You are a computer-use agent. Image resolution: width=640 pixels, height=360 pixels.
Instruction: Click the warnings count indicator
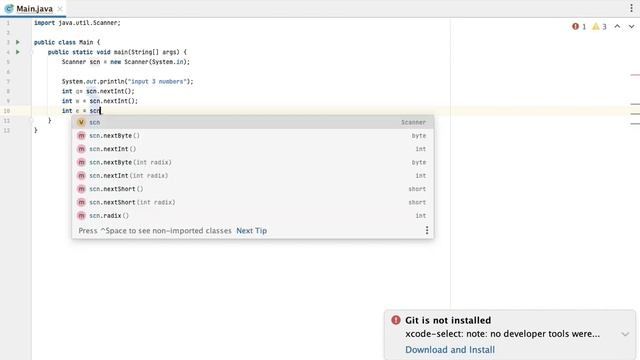click(599, 27)
